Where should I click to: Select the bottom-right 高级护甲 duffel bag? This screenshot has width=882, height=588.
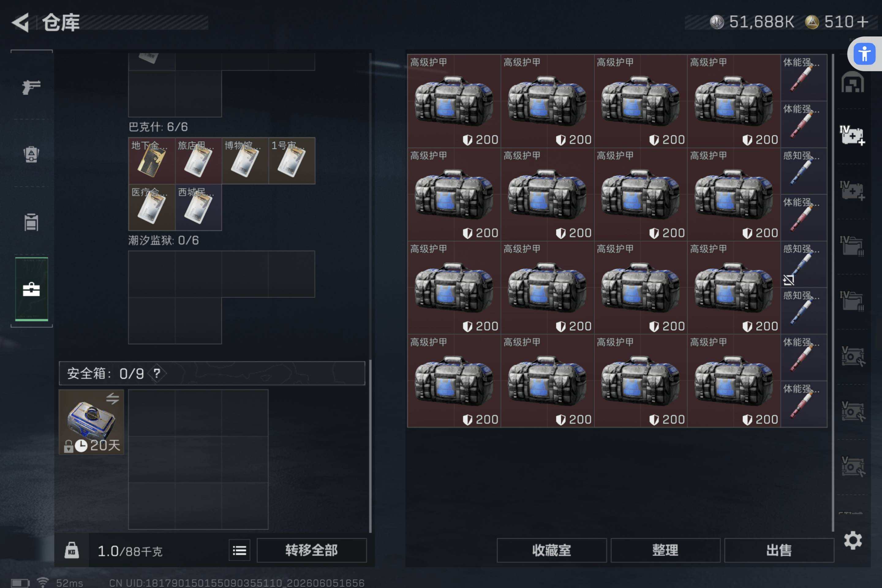734,381
